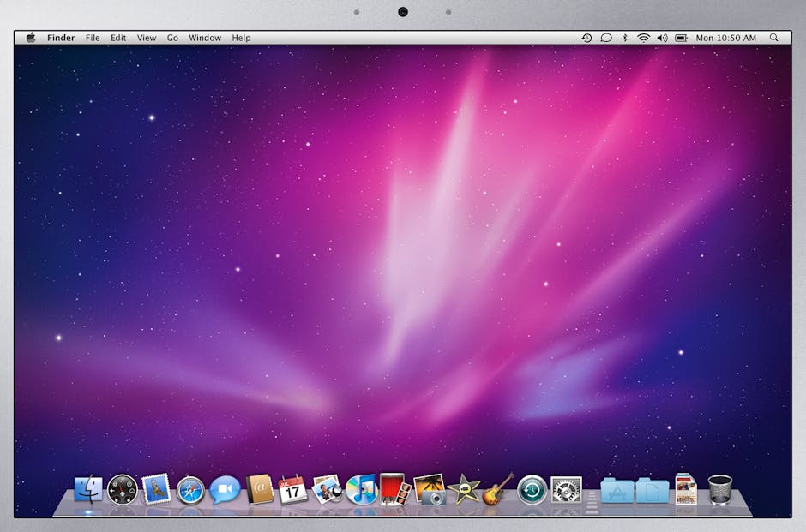Open the Bluetooth status menu
Image resolution: width=806 pixels, height=532 pixels.
(625, 38)
